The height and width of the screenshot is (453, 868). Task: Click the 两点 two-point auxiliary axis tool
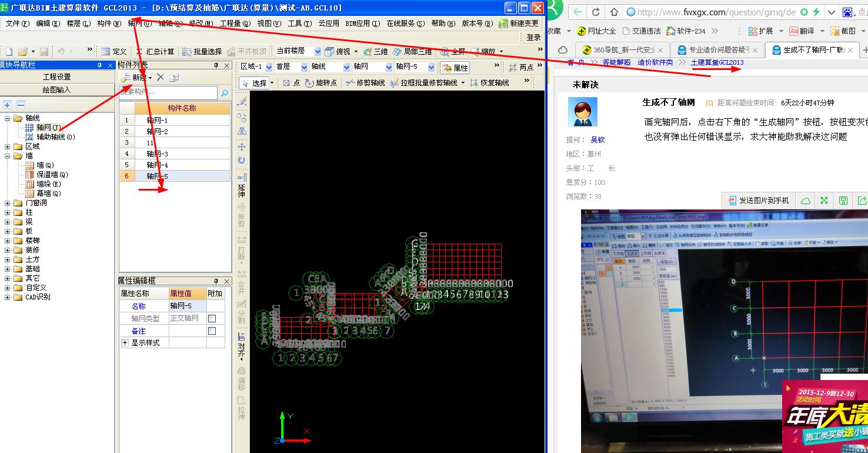[x=522, y=68]
